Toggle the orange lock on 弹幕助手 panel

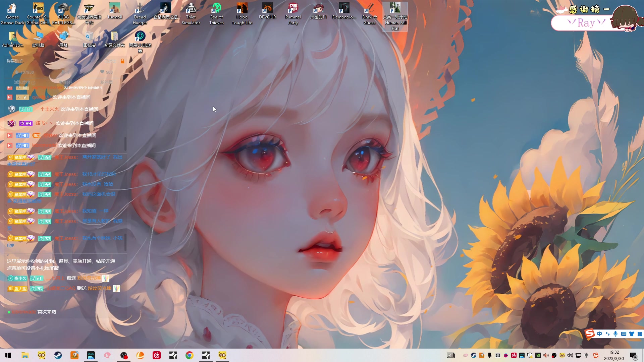(122, 61)
